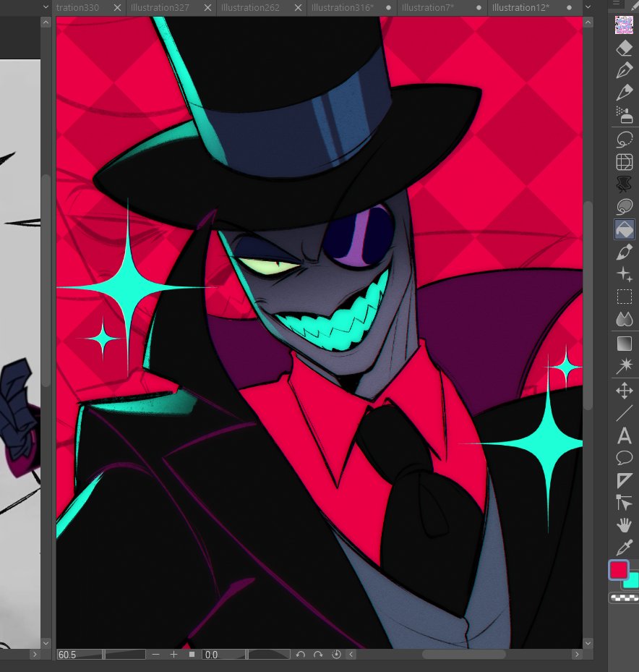639x672 pixels.
Task: Select the Auto select magic wand
Action: (624, 365)
